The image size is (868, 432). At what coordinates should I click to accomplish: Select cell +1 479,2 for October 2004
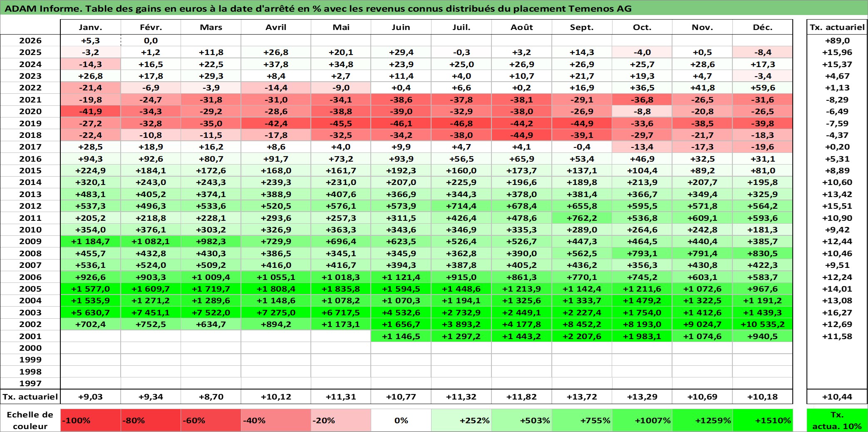pos(642,300)
